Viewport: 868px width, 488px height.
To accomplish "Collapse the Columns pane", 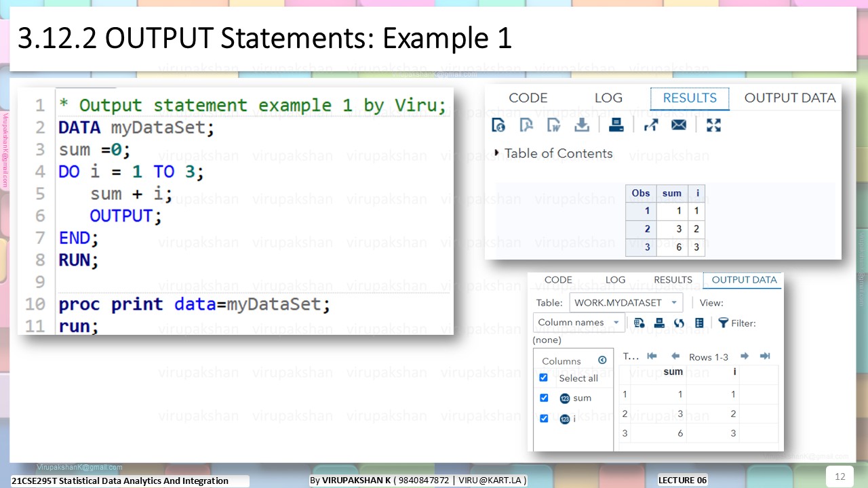I will [602, 361].
